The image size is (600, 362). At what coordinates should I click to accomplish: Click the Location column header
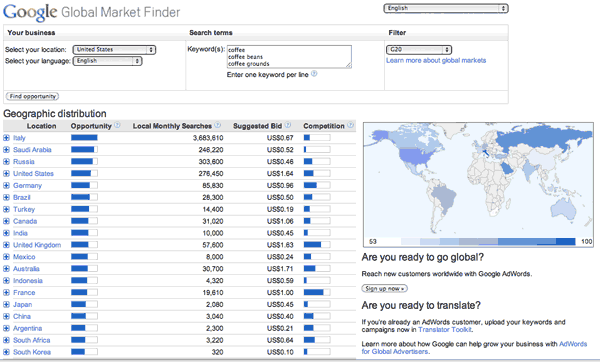41,126
